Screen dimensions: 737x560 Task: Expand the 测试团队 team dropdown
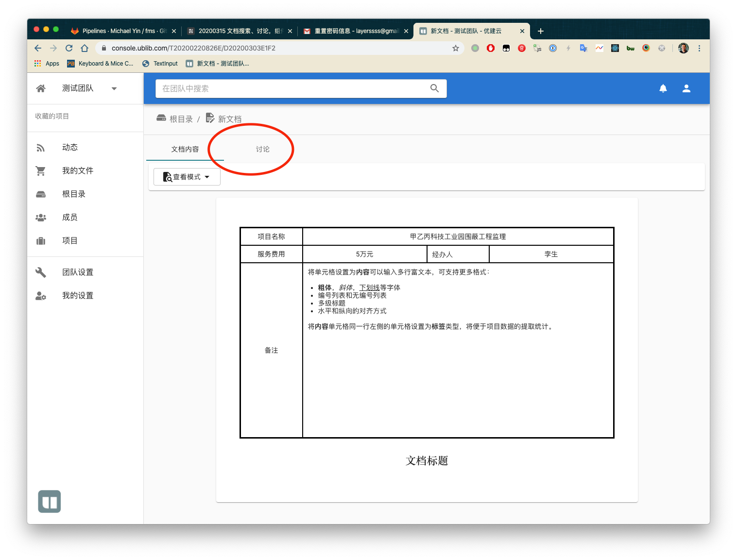[114, 88]
